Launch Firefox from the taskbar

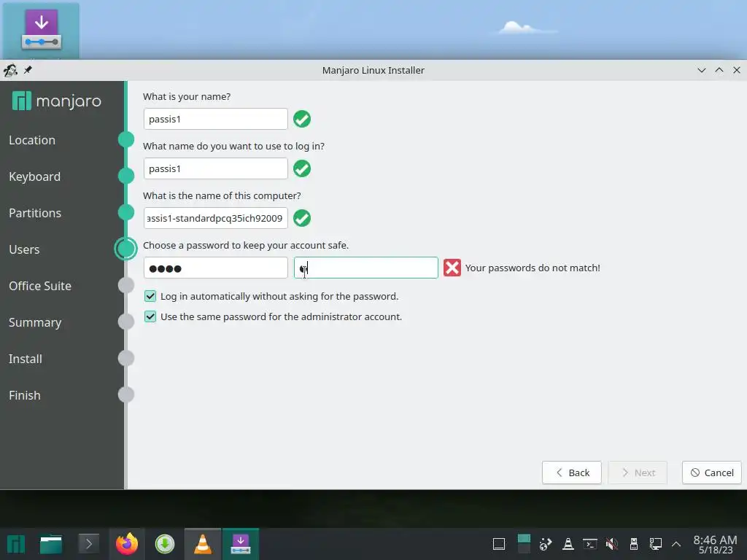pos(127,544)
